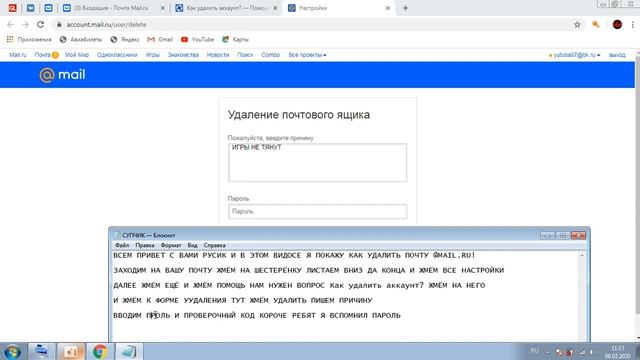
Task: Open the Chrome icon in taskbar
Action: point(100,351)
